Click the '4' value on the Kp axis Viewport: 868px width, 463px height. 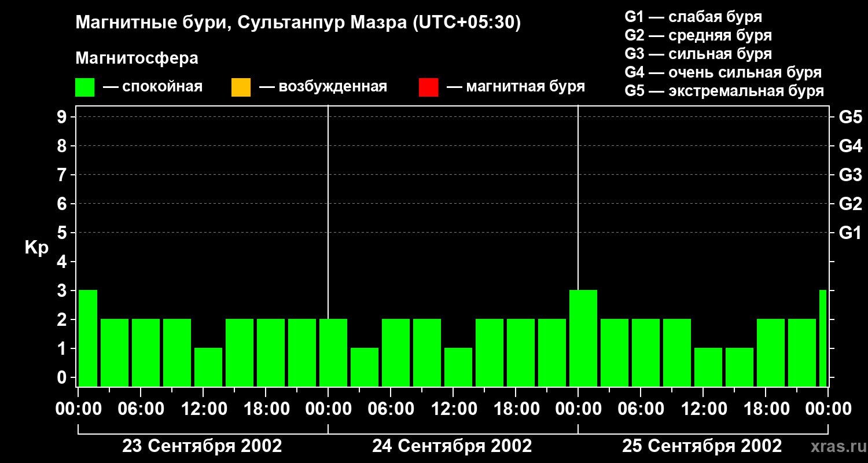click(x=63, y=262)
